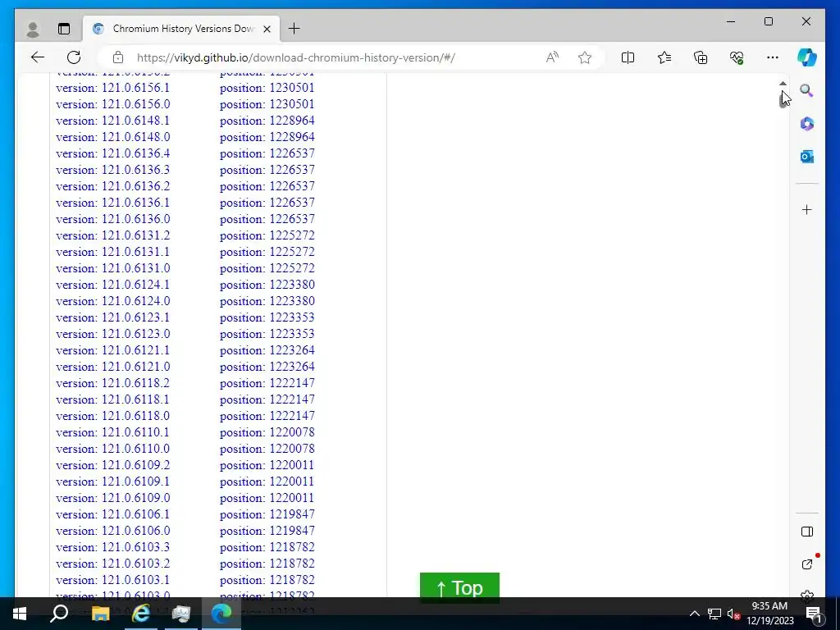Open the notification center
This screenshot has width=840, height=630.
pyautogui.click(x=814, y=614)
